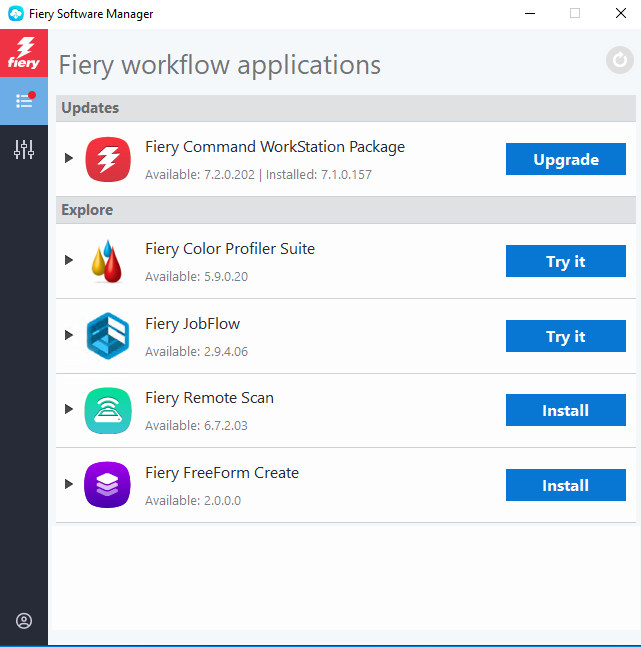
Task: Try Fiery Color Profiler Suite
Action: pyautogui.click(x=565, y=261)
